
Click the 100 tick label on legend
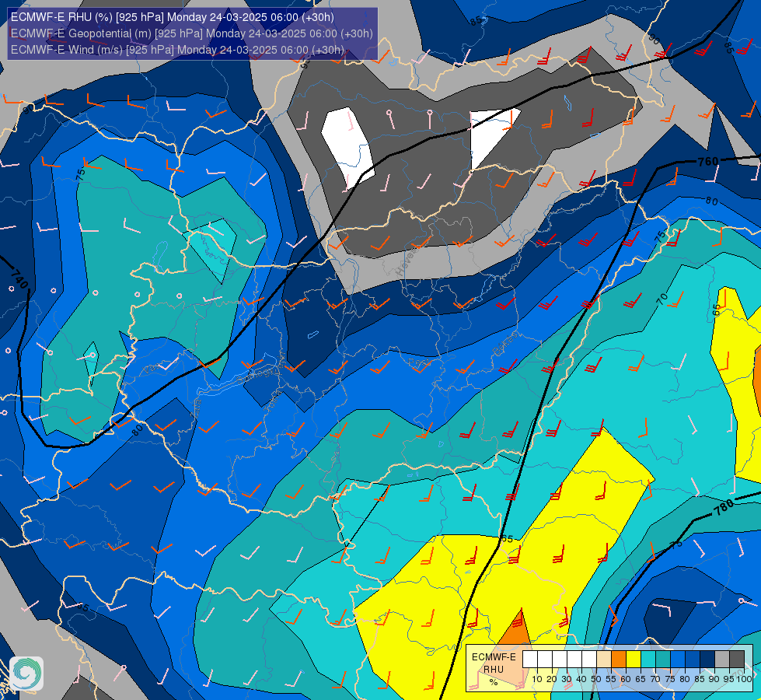tap(744, 679)
